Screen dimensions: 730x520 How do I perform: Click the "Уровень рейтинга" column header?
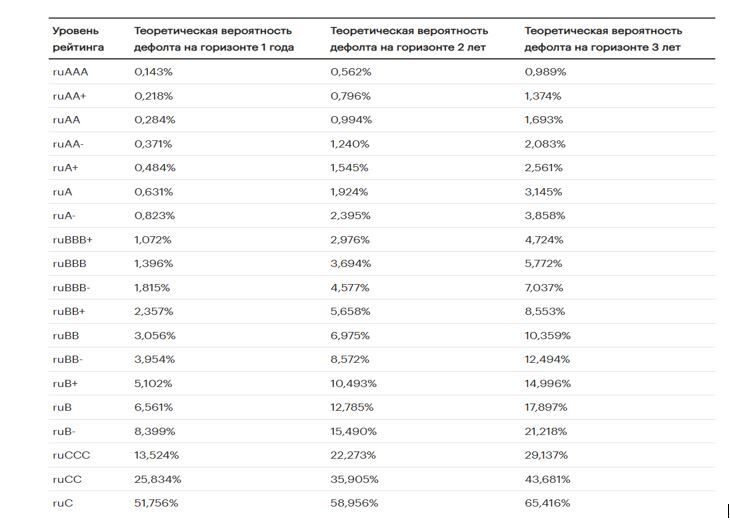click(x=78, y=39)
